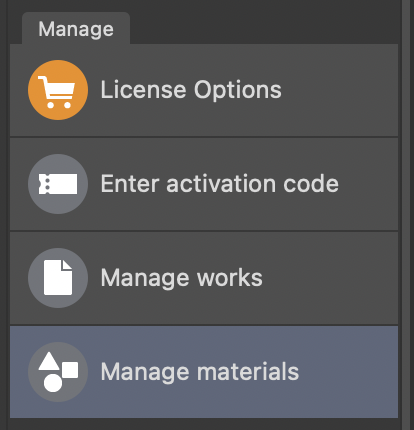Click the triangle, square and circle shapes icon
This screenshot has height=430, width=414.
pyautogui.click(x=58, y=372)
